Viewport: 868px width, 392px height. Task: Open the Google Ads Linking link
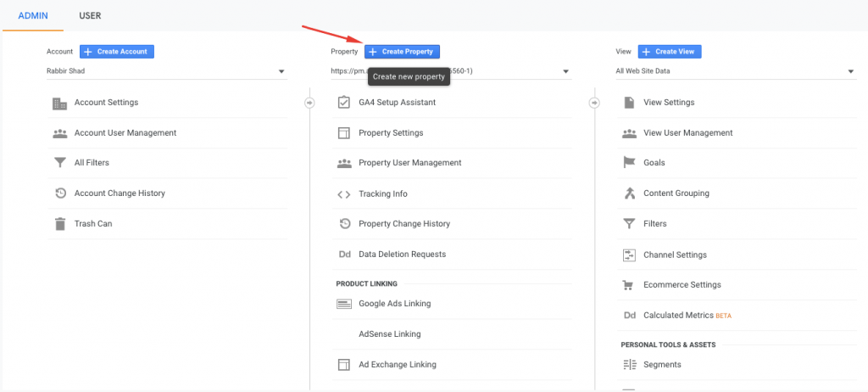click(x=394, y=304)
